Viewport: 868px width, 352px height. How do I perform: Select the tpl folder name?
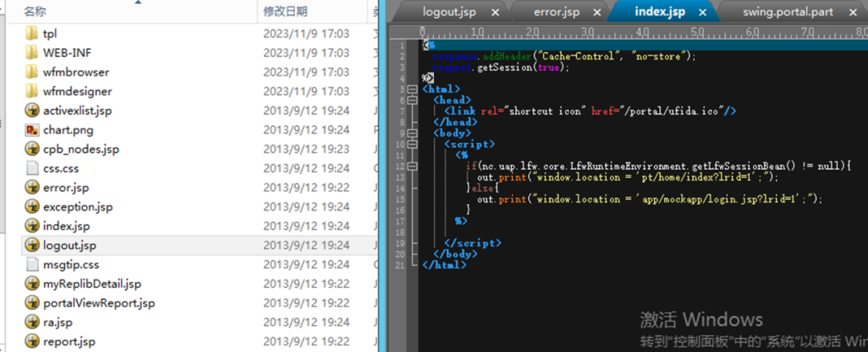[x=50, y=34]
